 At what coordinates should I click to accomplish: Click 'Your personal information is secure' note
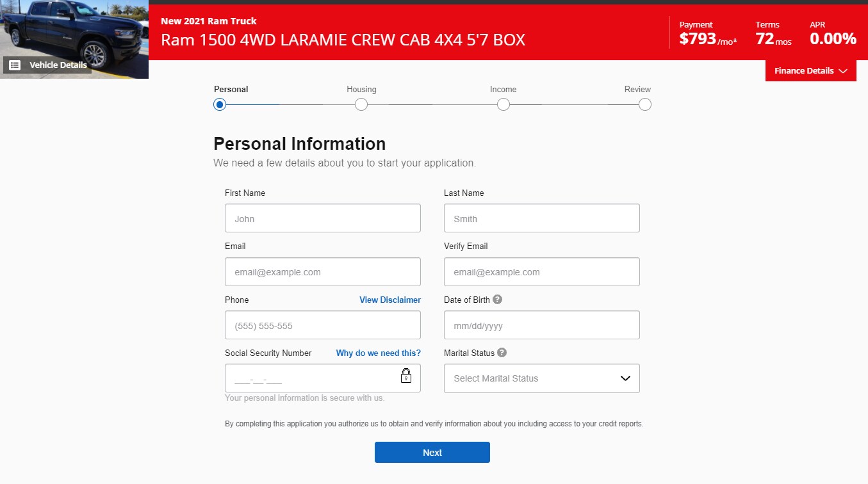(x=304, y=398)
